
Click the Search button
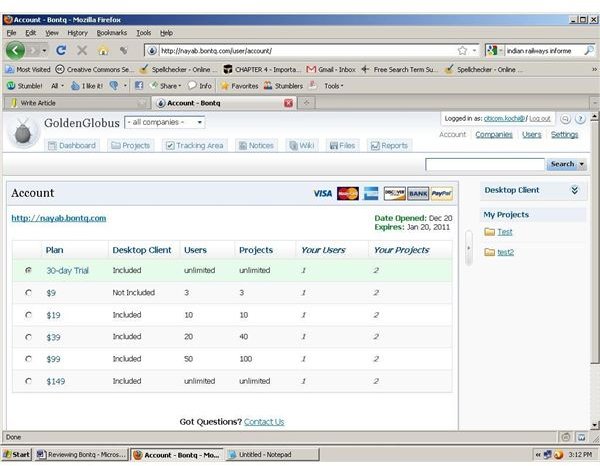[562, 164]
